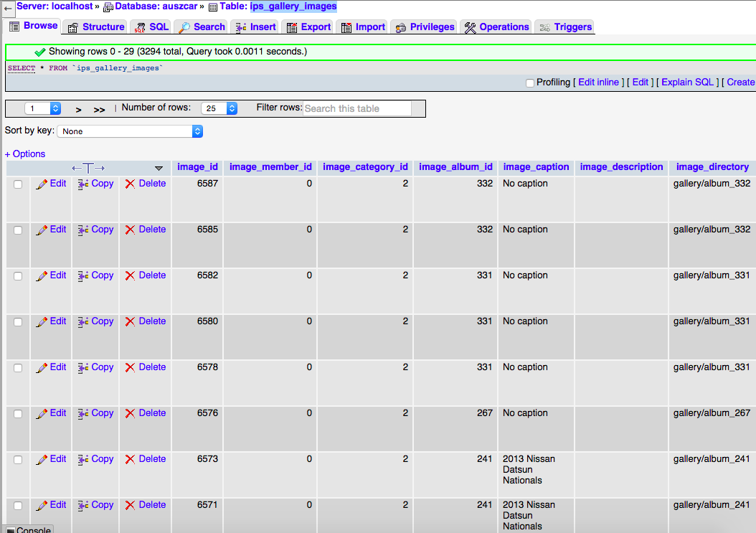The width and height of the screenshot is (756, 533).
Task: Click the Copy icon for row 6578
Action: [x=83, y=367]
